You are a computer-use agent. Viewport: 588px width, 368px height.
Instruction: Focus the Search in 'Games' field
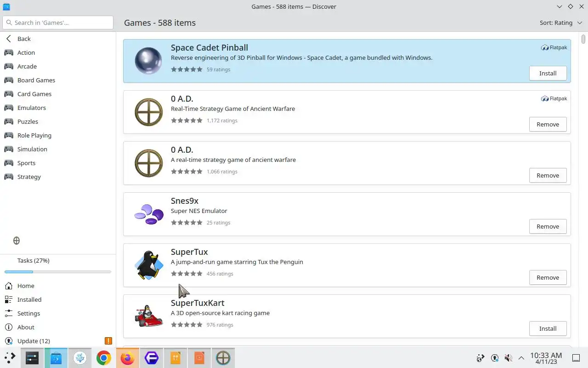[58, 23]
